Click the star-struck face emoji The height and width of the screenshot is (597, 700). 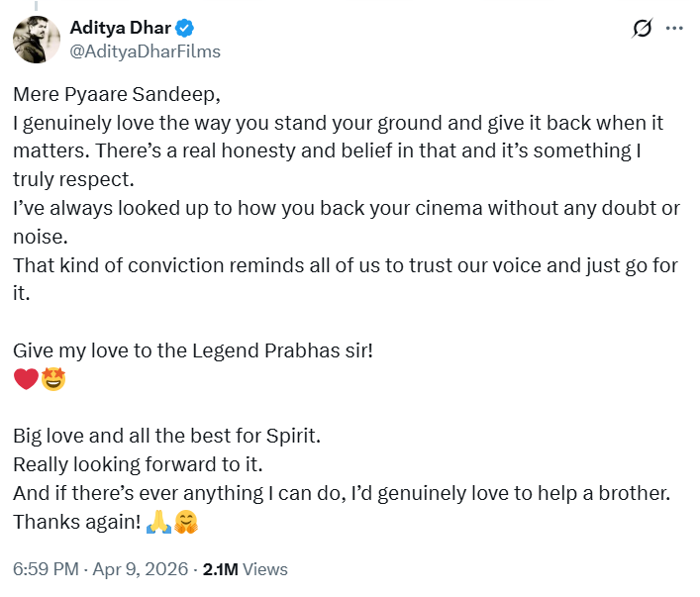pyautogui.click(x=52, y=378)
